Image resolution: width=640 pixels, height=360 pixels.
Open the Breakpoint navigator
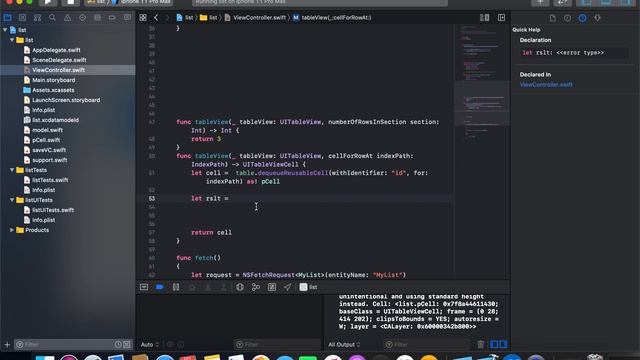pos(112,18)
